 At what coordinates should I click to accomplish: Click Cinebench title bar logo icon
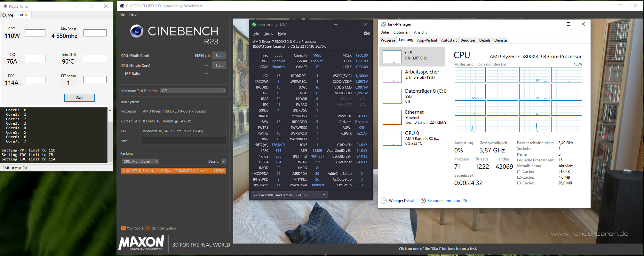(x=122, y=6)
